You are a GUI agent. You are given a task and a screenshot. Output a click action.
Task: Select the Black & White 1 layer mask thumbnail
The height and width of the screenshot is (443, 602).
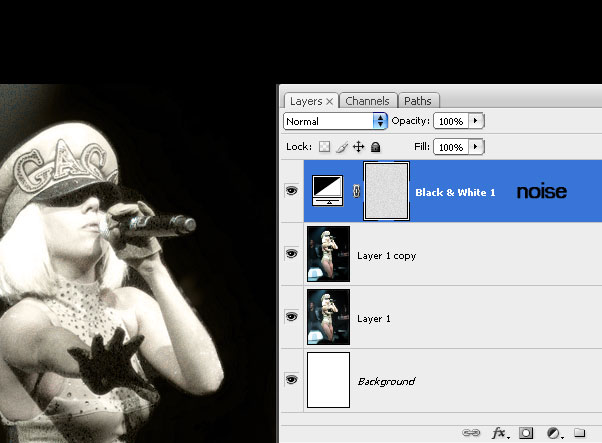[x=386, y=191]
